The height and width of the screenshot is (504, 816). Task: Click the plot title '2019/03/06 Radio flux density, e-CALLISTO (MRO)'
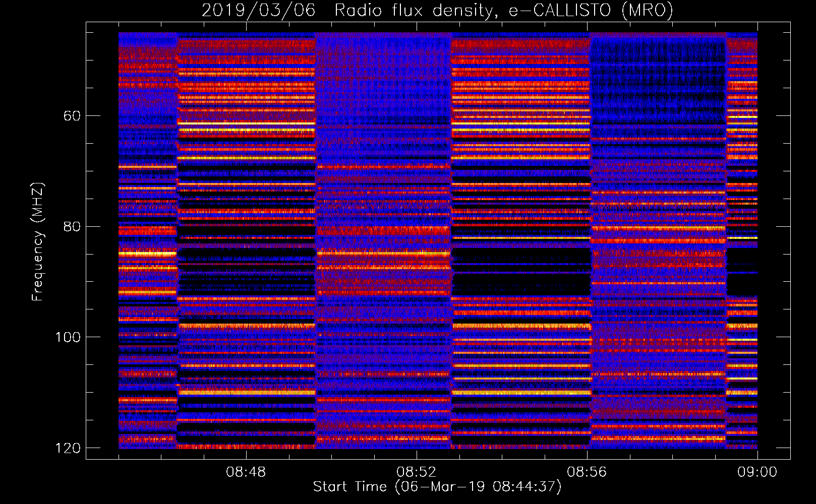pyautogui.click(x=437, y=10)
